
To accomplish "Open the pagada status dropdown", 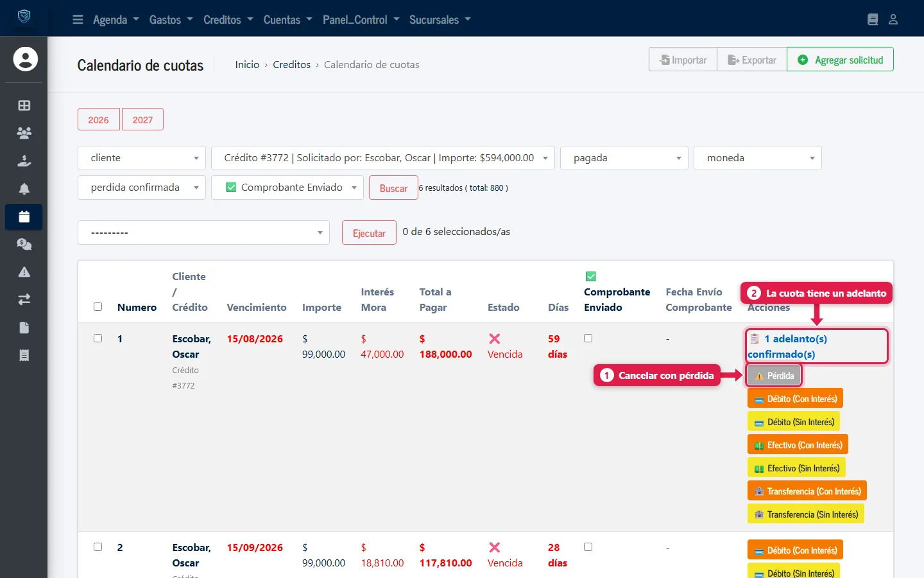I will 624,158.
